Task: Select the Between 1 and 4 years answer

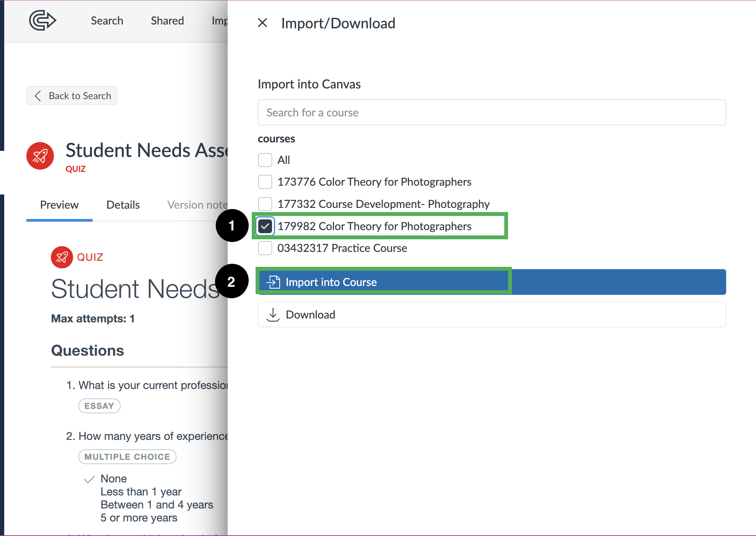Action: pos(157,505)
